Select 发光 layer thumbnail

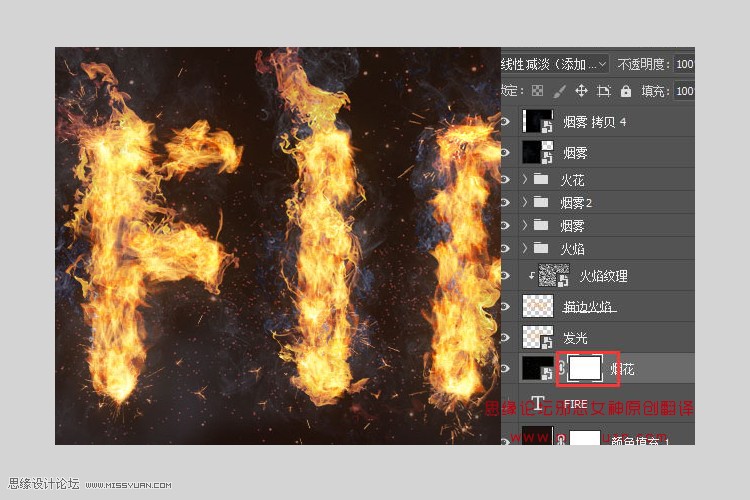click(538, 337)
